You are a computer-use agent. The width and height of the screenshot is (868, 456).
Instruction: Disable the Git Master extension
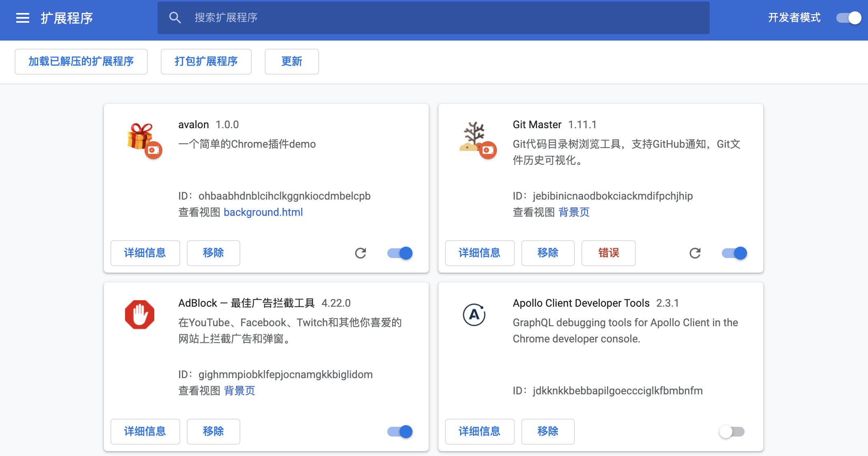coord(734,253)
